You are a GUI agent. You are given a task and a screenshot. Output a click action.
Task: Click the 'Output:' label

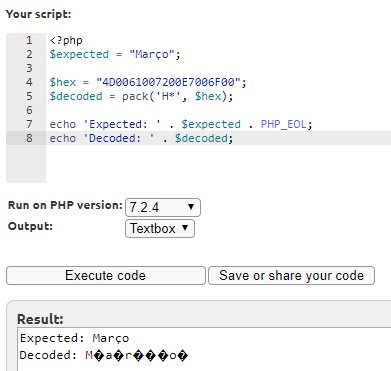pos(30,226)
